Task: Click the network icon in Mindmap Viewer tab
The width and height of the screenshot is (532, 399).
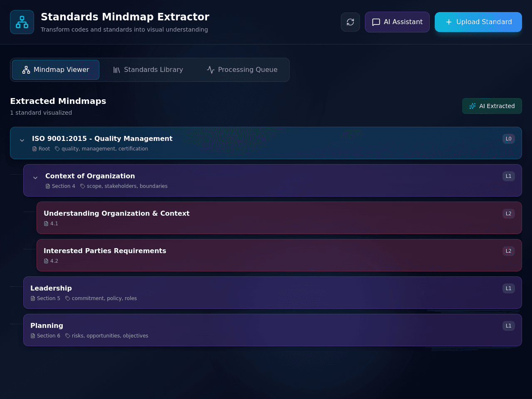Action: click(26, 70)
